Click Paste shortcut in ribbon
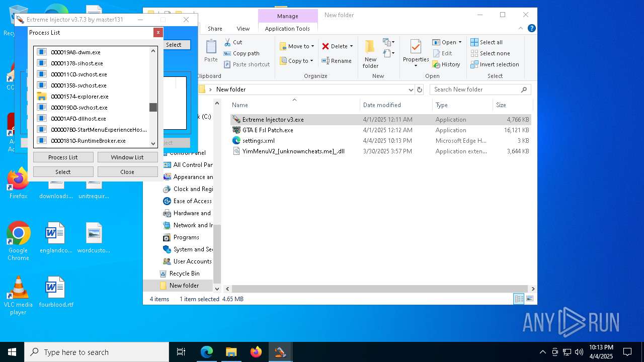 [x=247, y=64]
